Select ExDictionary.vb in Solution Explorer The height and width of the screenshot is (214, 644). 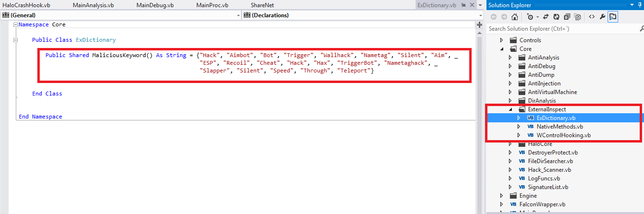pyautogui.click(x=556, y=118)
